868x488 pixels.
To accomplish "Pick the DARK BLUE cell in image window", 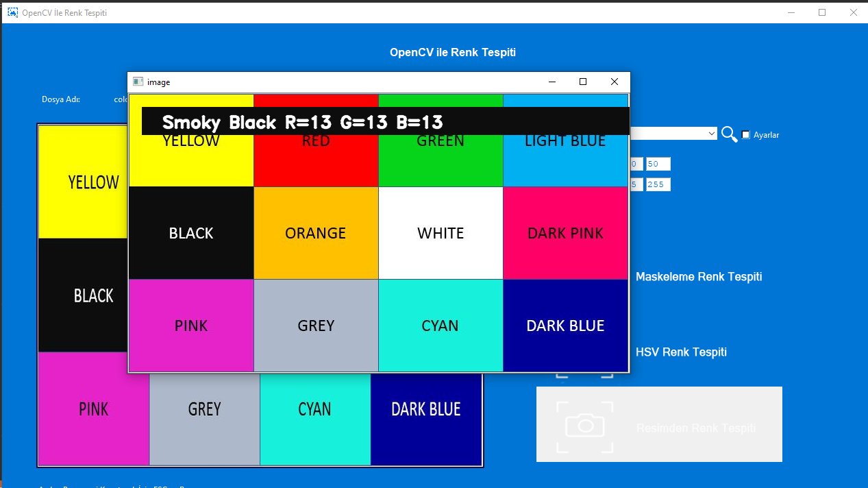I will pyautogui.click(x=566, y=326).
